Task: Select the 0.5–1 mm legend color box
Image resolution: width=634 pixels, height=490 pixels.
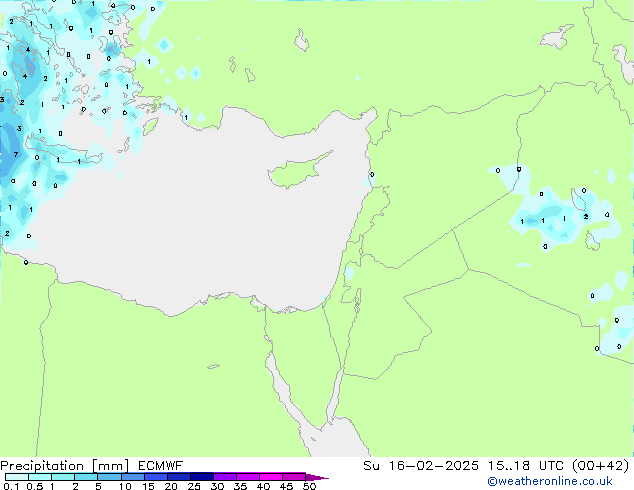Action: click(40, 477)
